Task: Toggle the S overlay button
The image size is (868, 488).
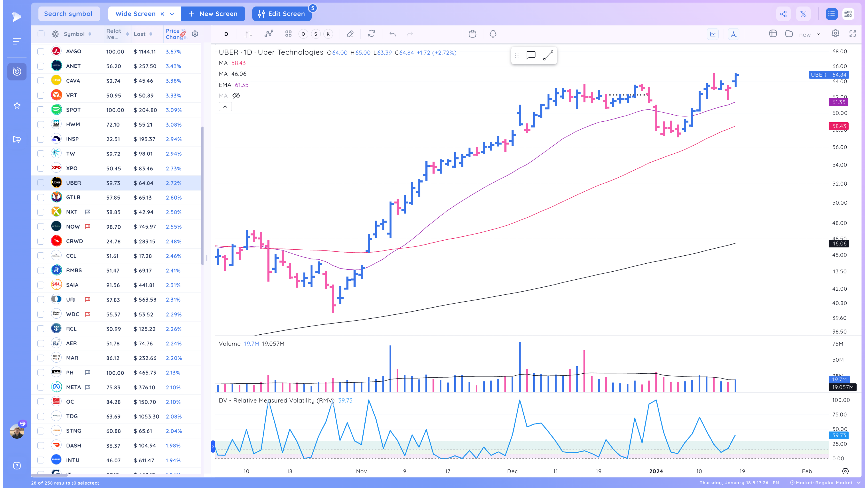Action: [316, 34]
